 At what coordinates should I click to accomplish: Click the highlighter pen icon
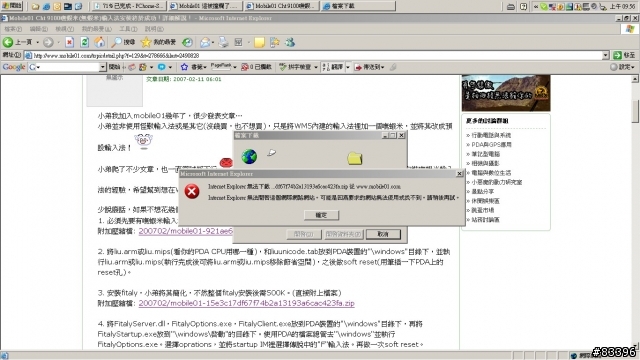tap(393, 67)
